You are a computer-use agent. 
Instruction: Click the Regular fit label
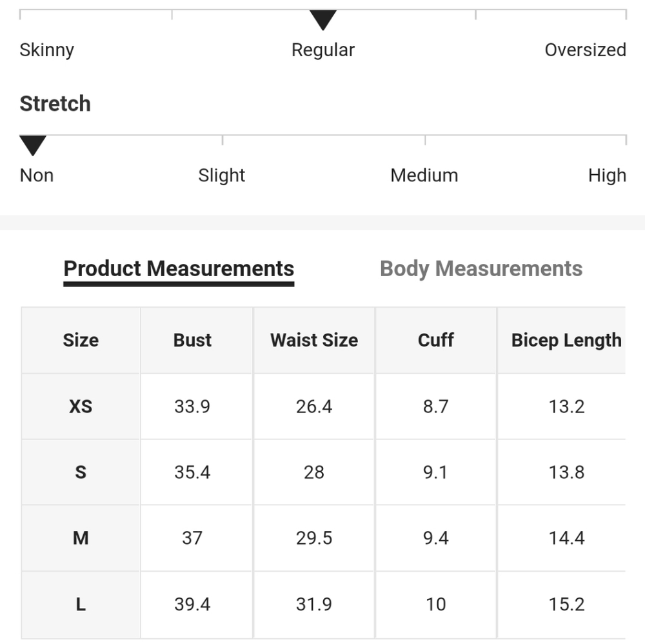point(323,50)
